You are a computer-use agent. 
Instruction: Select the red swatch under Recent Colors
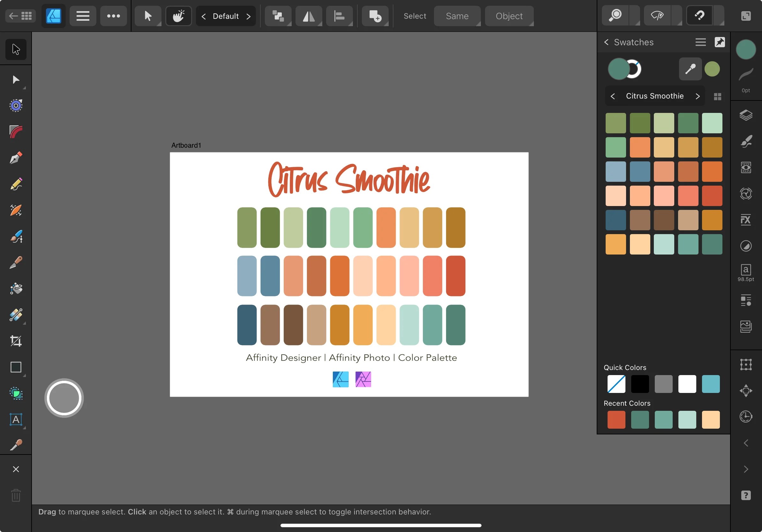616,419
